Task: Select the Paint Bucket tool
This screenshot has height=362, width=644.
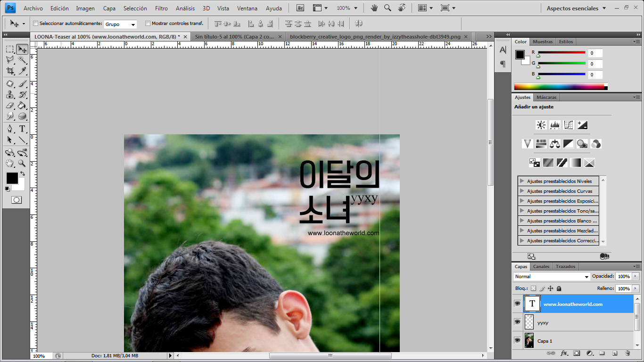Action: click(22, 106)
